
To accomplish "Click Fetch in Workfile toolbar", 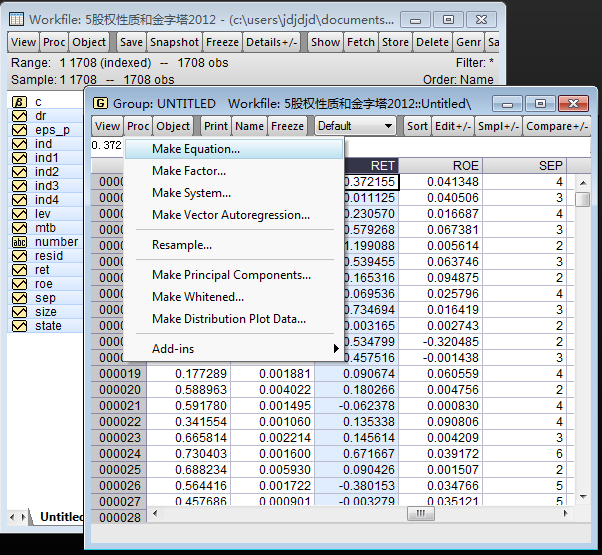I will [x=361, y=42].
